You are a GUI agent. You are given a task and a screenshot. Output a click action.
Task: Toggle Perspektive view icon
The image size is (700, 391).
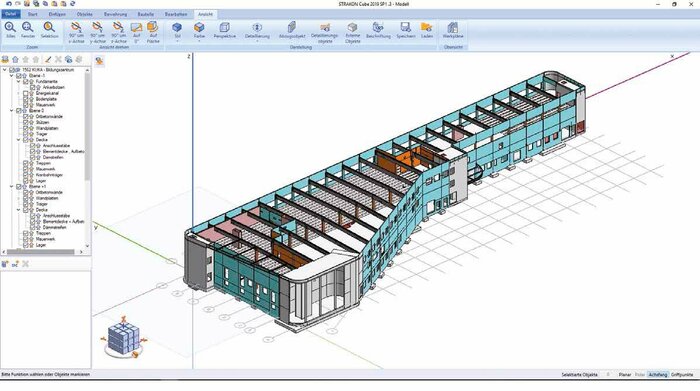pos(225,27)
